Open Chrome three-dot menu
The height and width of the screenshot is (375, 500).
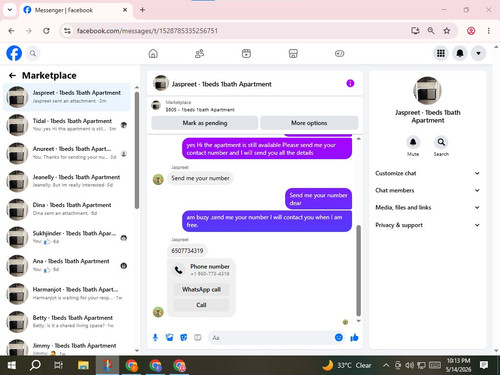tap(489, 31)
